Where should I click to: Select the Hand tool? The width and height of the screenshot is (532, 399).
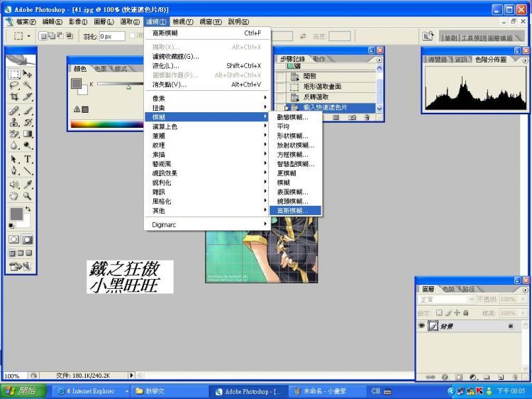point(14,195)
